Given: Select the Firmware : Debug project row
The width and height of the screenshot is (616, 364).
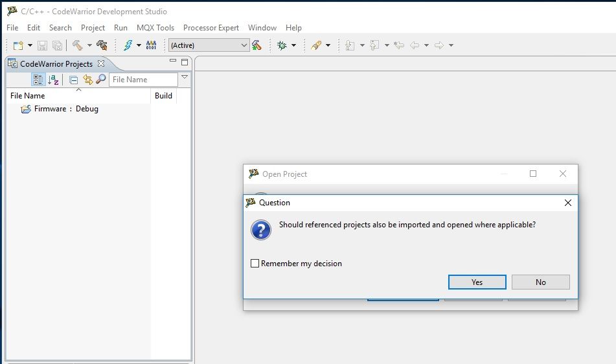Looking at the screenshot, I should [x=60, y=109].
